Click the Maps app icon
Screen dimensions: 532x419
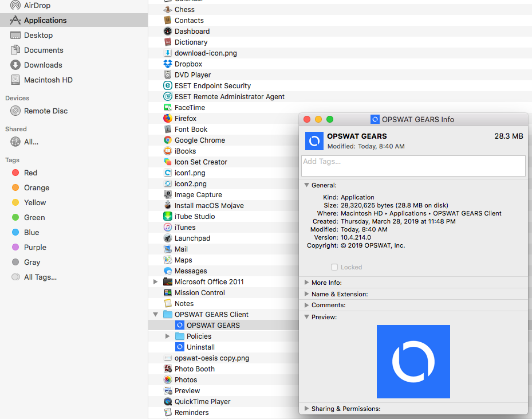pos(168,260)
